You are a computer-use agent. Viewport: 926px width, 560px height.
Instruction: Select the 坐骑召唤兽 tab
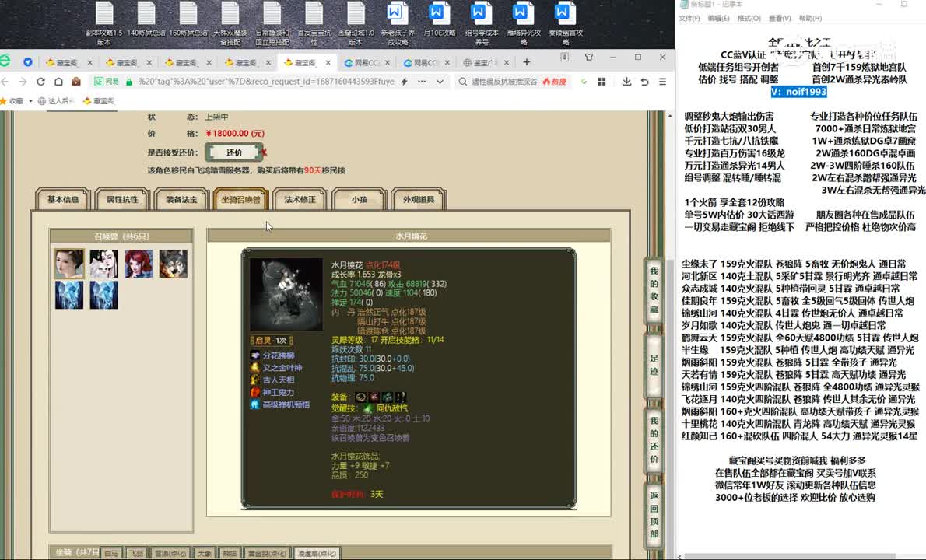tap(241, 199)
